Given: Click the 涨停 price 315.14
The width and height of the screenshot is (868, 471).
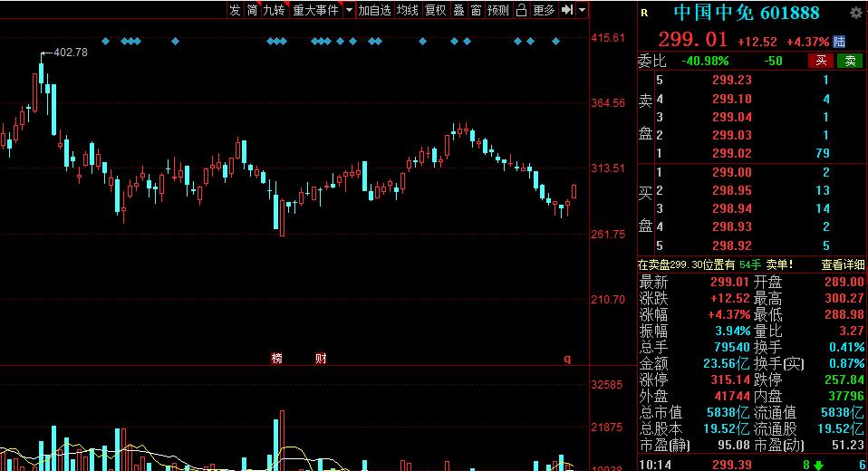Looking at the screenshot, I should click(730, 380).
